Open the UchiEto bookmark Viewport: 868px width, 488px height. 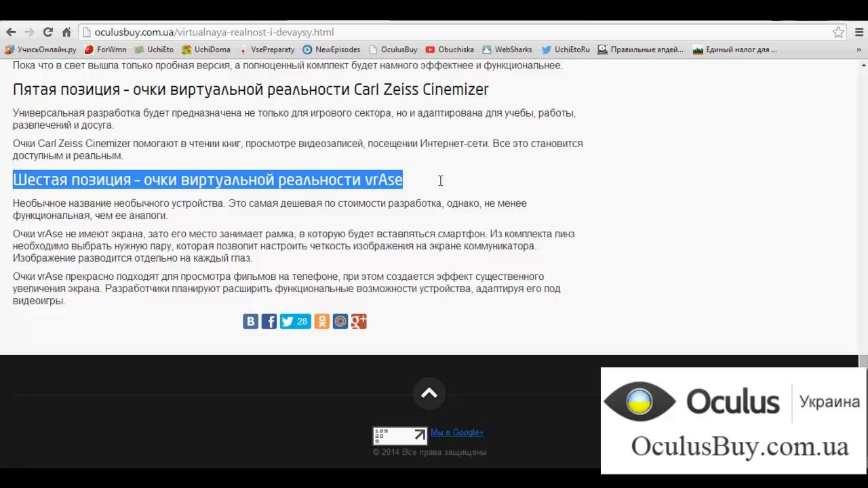pyautogui.click(x=154, y=49)
